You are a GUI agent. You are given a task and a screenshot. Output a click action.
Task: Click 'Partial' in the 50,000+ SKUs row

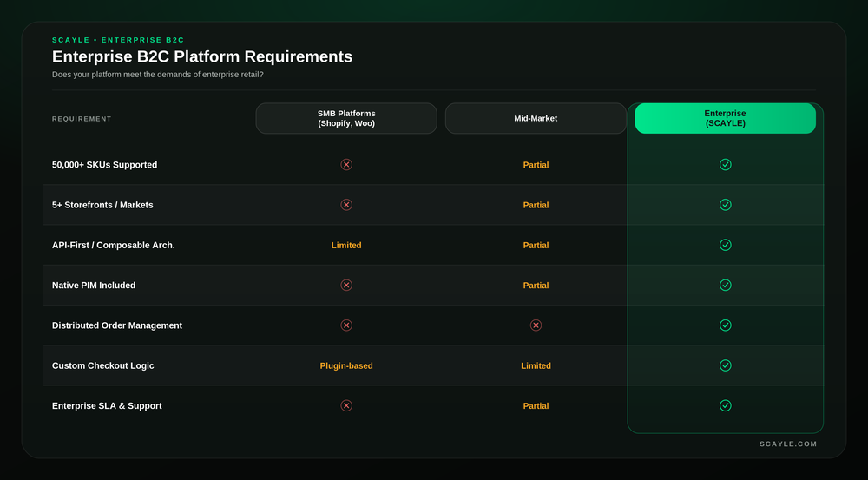[x=536, y=165]
